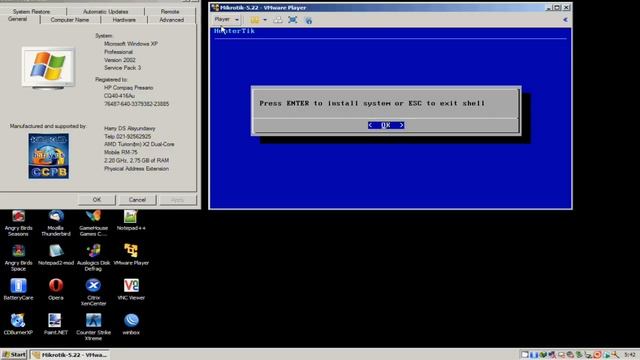The width and height of the screenshot is (640, 360).
Task: Open the Advanced tab
Action: pyautogui.click(x=171, y=20)
